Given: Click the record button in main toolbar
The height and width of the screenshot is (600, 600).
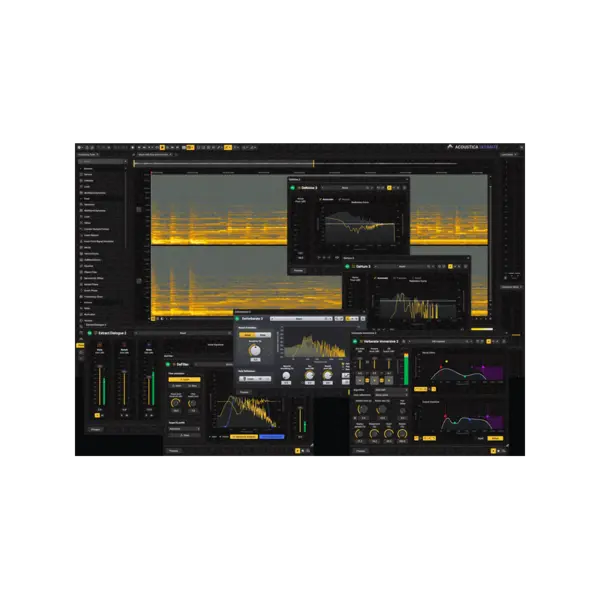Looking at the screenshot, I should click(132, 147).
